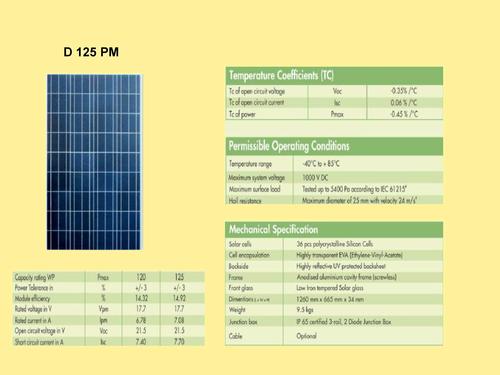Click the "1000 V DC" value
Viewport: 500px width, 375px height.
[x=315, y=178]
